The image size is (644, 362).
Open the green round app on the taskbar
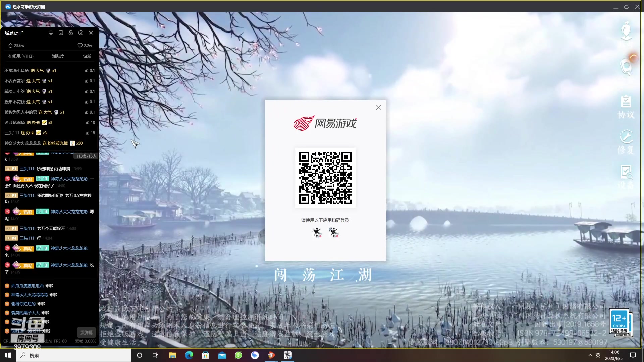(238, 355)
